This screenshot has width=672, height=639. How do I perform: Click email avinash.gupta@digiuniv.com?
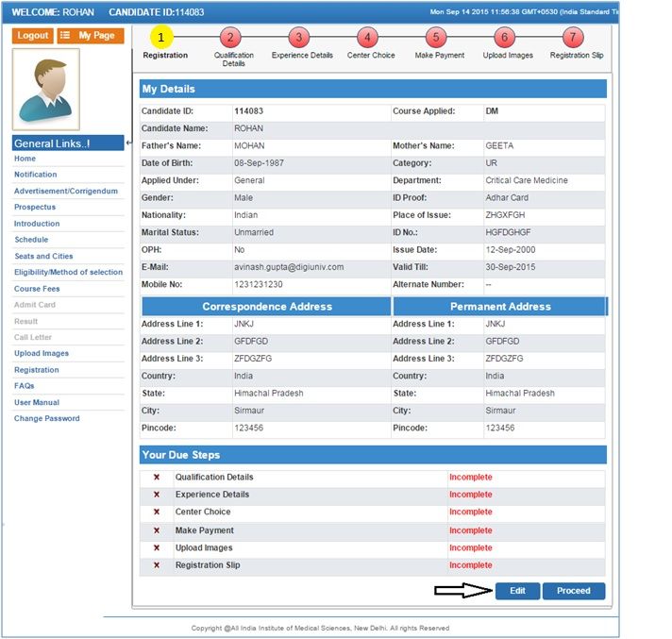point(289,267)
